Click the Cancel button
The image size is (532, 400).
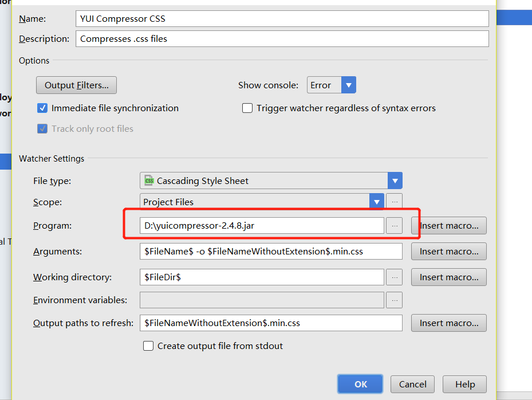tap(412, 384)
